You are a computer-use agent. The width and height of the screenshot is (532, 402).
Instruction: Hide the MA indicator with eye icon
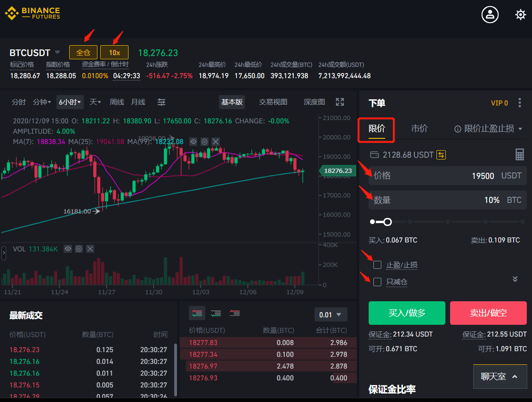click(193, 142)
